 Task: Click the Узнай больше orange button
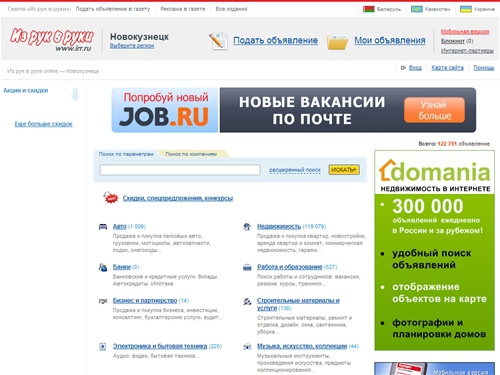(434, 110)
